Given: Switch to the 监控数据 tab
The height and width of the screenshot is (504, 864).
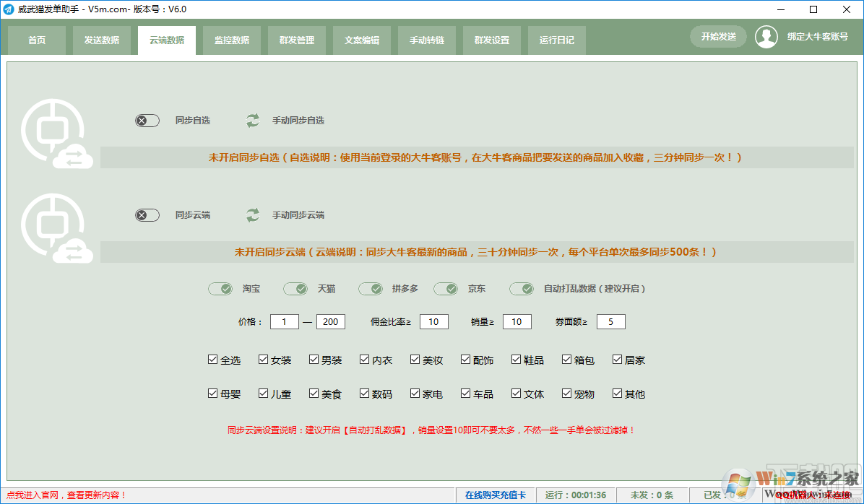Looking at the screenshot, I should click(231, 40).
